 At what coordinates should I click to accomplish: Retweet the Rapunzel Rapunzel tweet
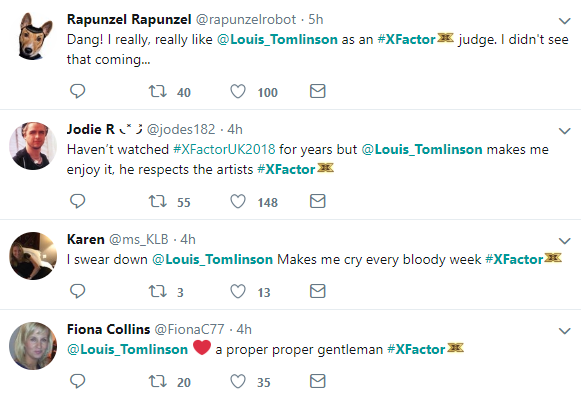pyautogui.click(x=158, y=91)
